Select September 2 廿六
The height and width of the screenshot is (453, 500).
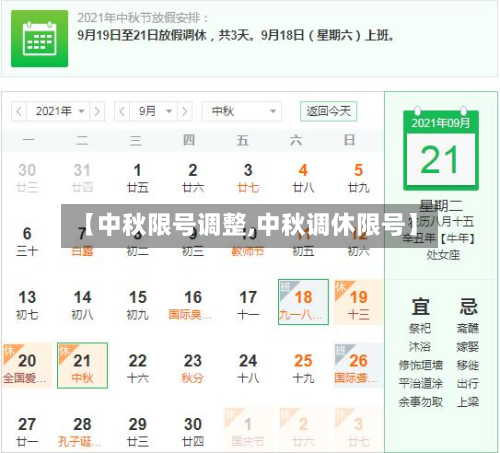tap(193, 178)
